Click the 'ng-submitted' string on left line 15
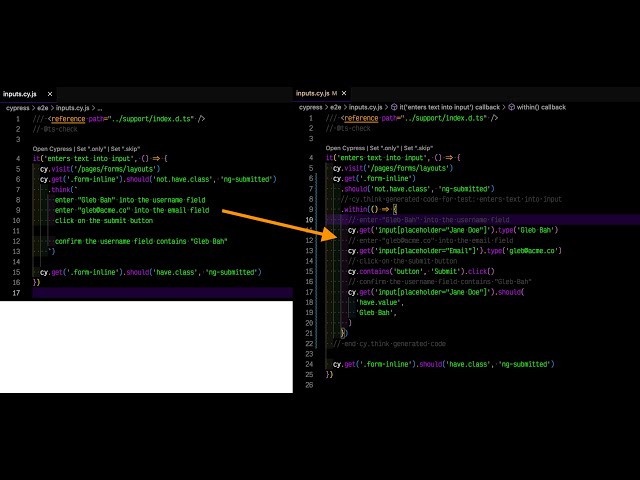This screenshot has height=480, width=640. 231,272
